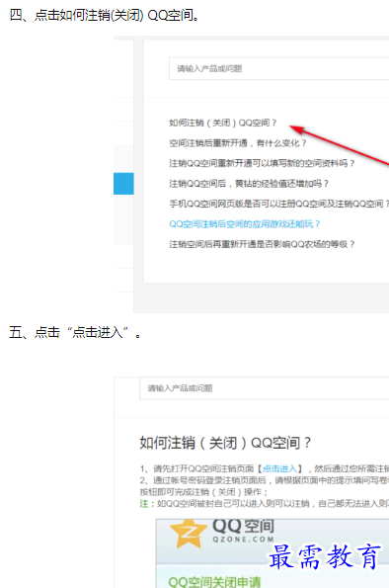The height and width of the screenshot is (588, 389).
Task: Click heading 如何注销（关闭）QQ空间？ in the article
Action: pyautogui.click(x=225, y=443)
